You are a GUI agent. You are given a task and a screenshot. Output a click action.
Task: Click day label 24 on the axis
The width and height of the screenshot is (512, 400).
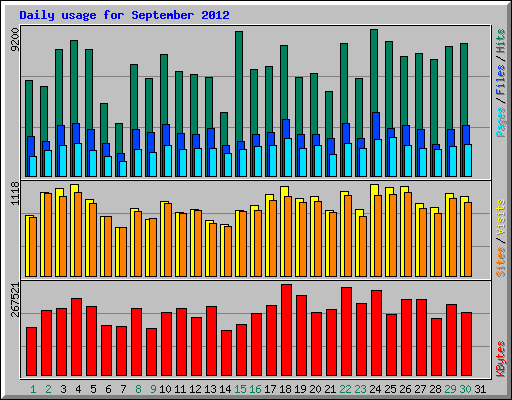pyautogui.click(x=375, y=389)
